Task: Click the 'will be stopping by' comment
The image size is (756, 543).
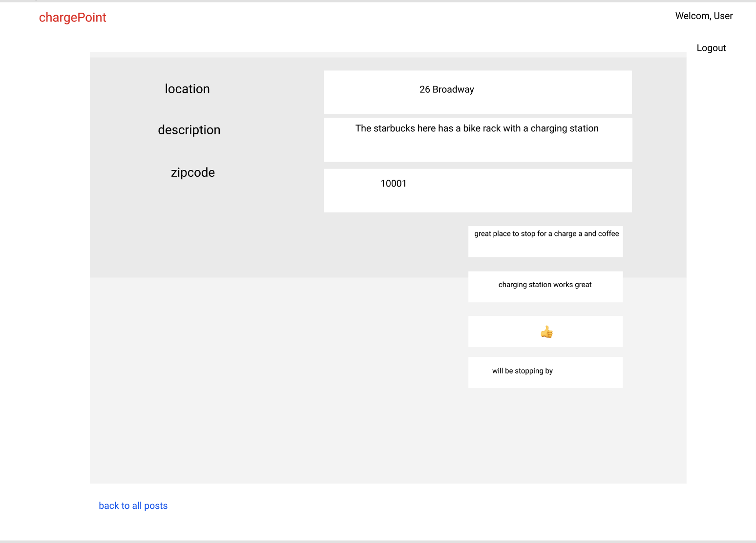Action: tap(546, 373)
